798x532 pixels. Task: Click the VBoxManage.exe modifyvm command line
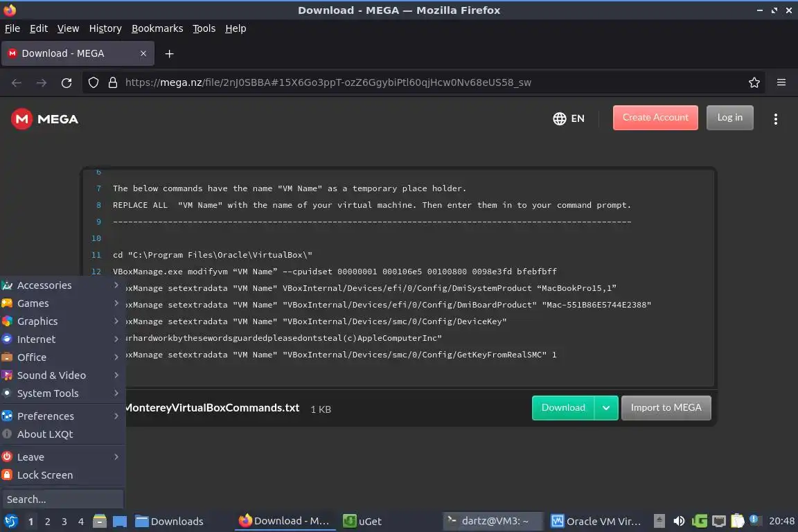[335, 272]
